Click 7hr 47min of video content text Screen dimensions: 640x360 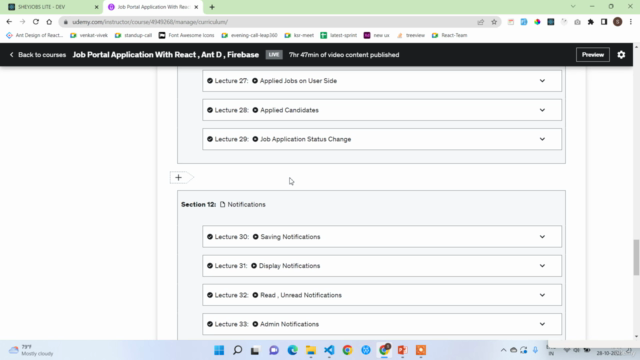pyautogui.click(x=344, y=55)
